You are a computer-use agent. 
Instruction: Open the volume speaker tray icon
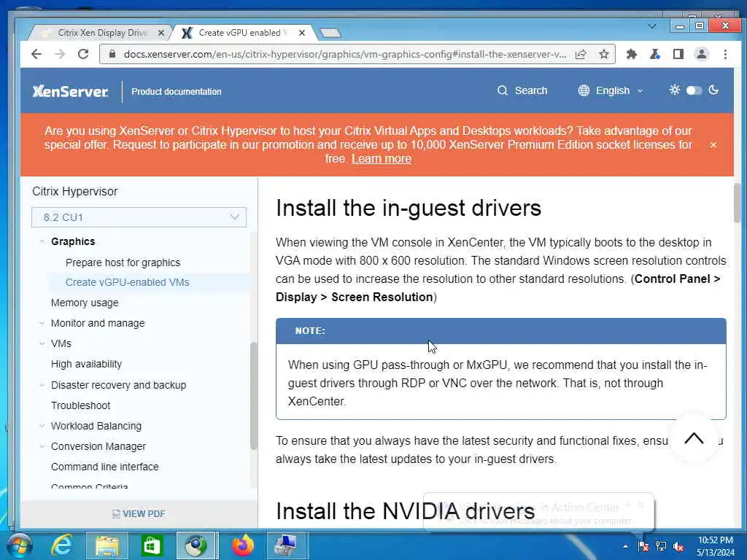coord(678,546)
